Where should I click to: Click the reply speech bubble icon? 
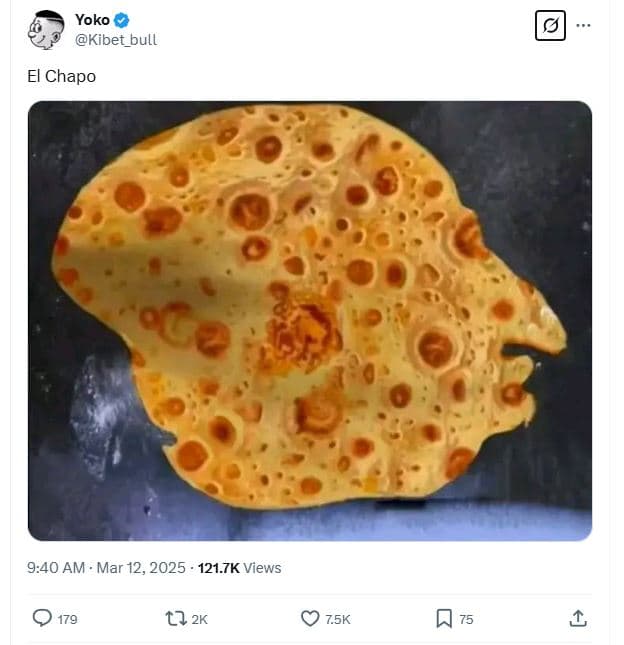pos(42,619)
